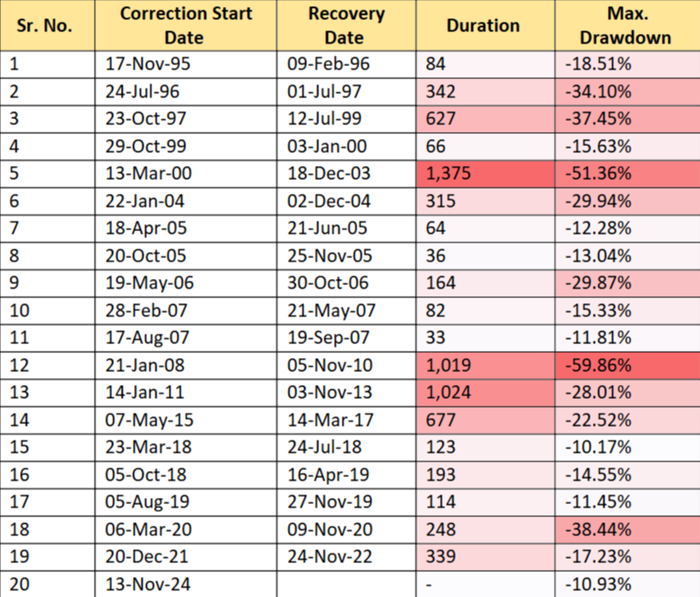Select the 13-Nov-24 start date cell
Screen dimensions: 700x597
coord(184,585)
